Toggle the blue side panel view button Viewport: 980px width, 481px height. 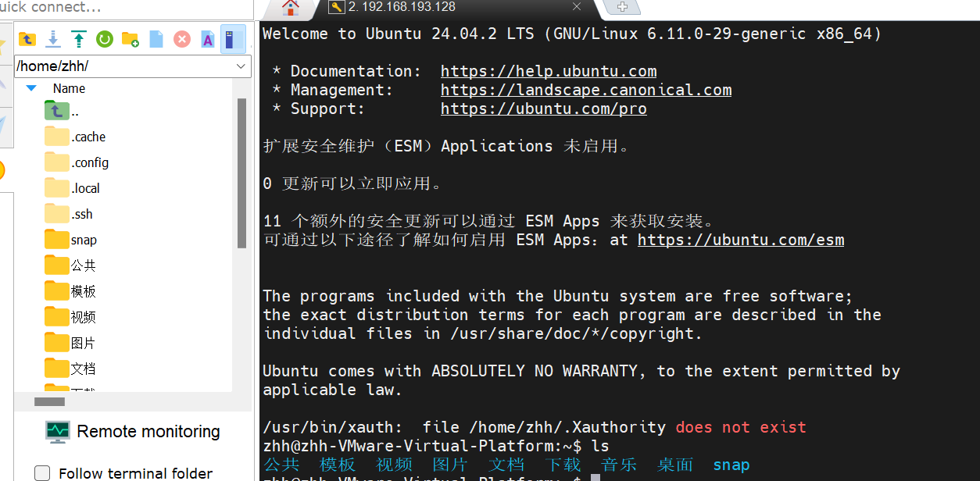click(233, 39)
